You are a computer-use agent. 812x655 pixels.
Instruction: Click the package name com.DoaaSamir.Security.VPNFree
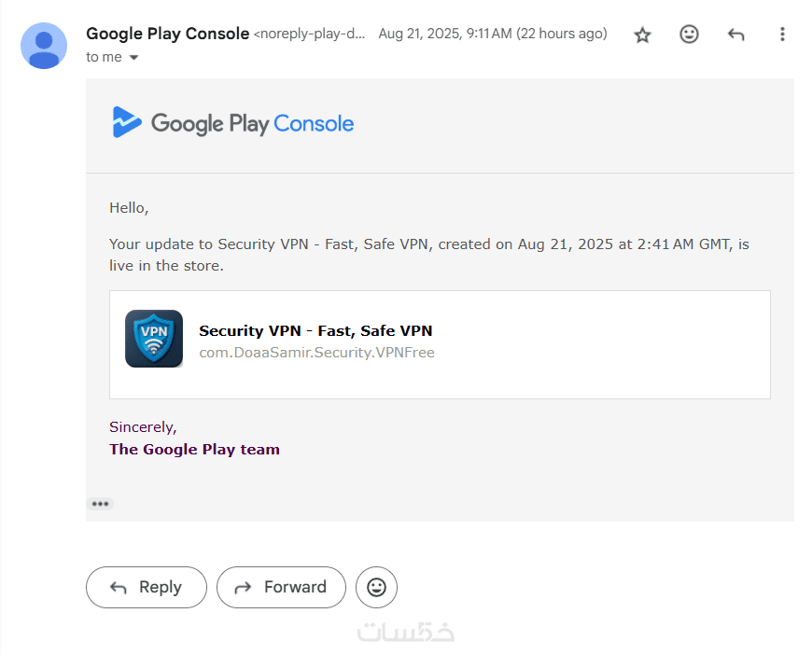(316, 353)
